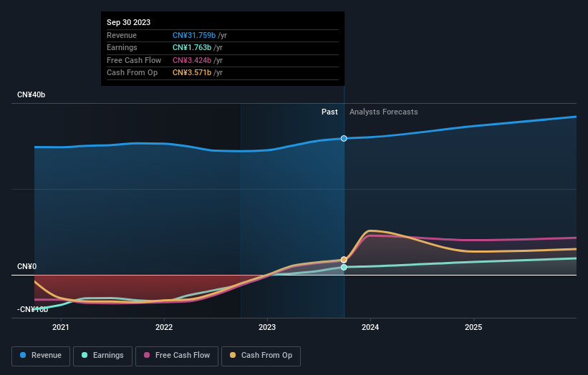The image size is (588, 375).
Task: Click the Earnings row label in tooltip
Action: click(x=122, y=47)
